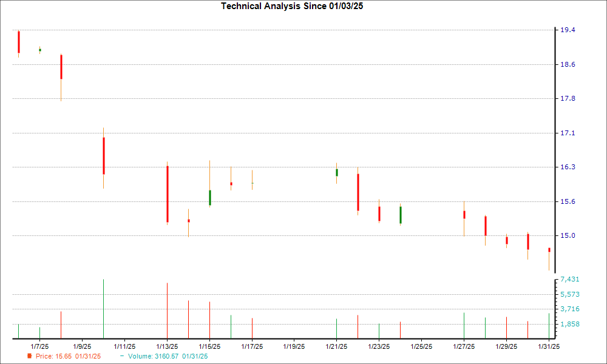Toggle visibility of the tallest green volume bar
The image size is (607, 364).
point(103,306)
